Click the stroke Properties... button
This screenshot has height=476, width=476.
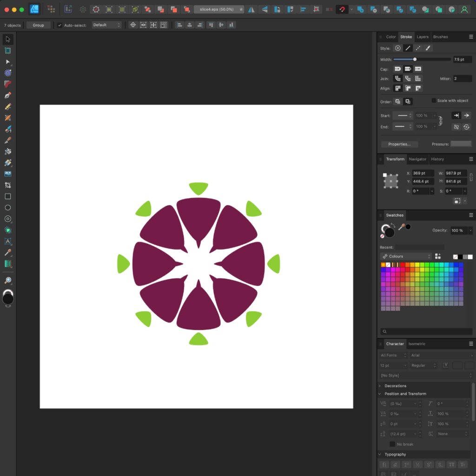399,144
